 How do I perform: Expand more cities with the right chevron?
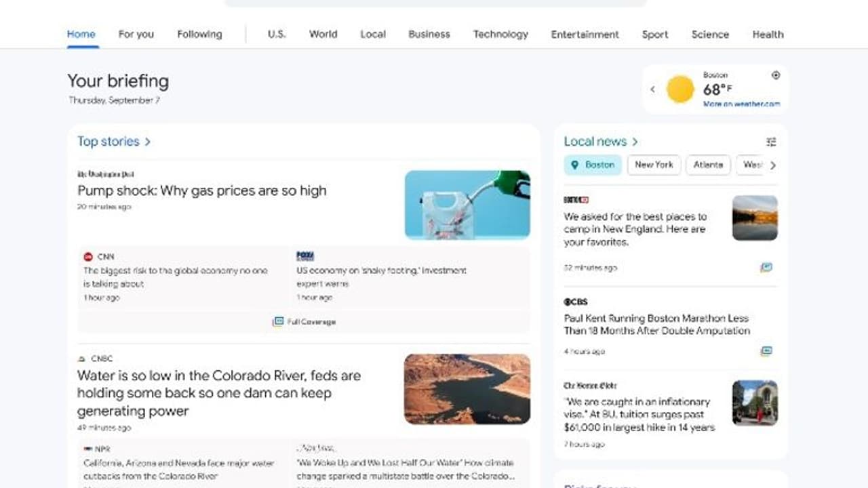774,165
